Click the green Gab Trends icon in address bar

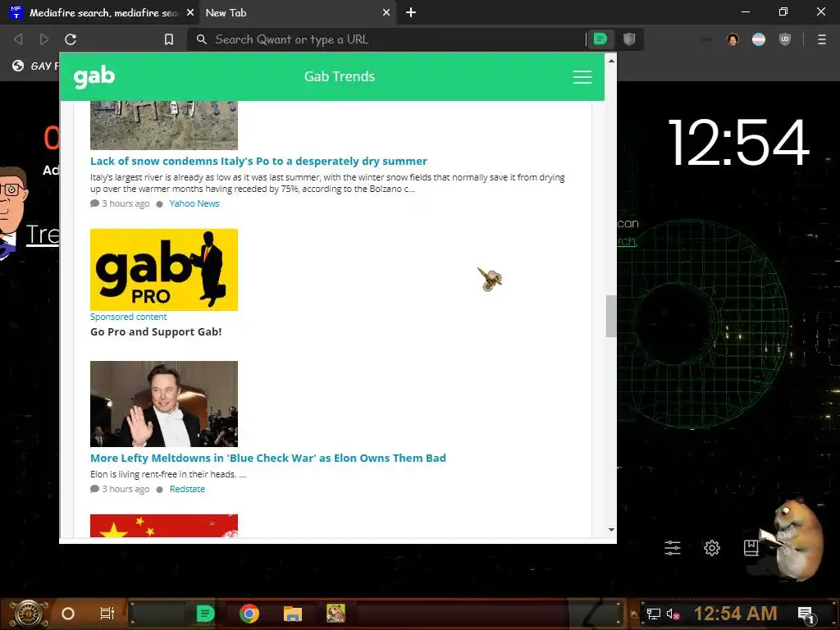[600, 39]
